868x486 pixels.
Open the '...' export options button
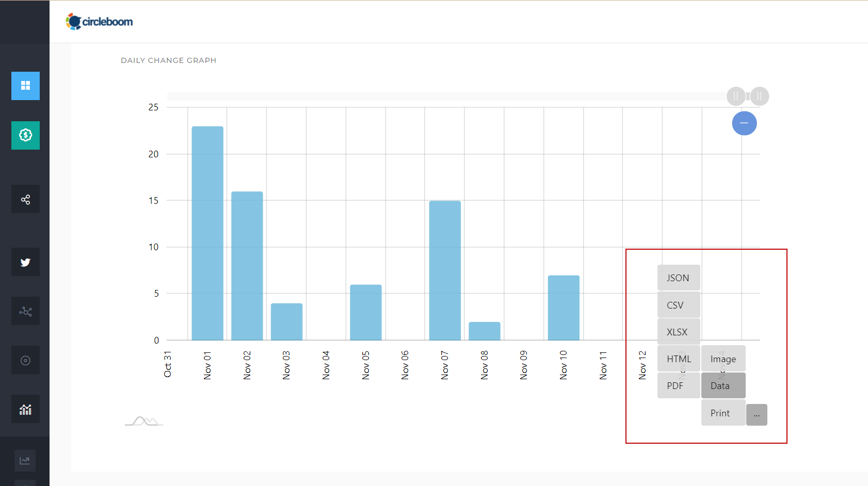[x=757, y=414]
